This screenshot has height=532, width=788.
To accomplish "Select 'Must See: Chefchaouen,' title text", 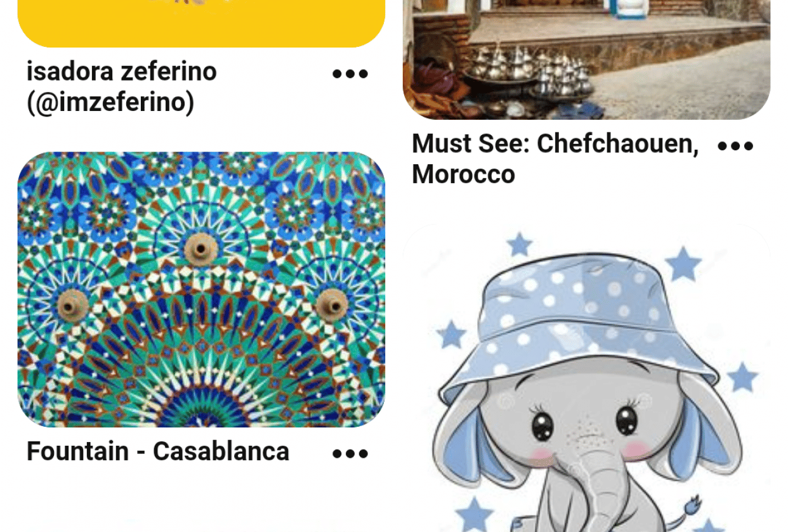I will pos(555,144).
